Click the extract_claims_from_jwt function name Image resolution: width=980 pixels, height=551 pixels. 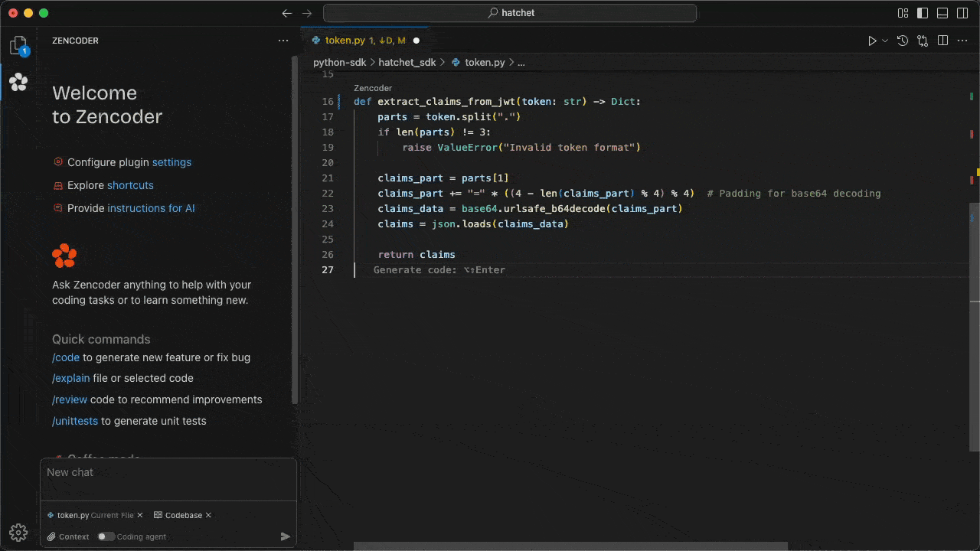(446, 102)
